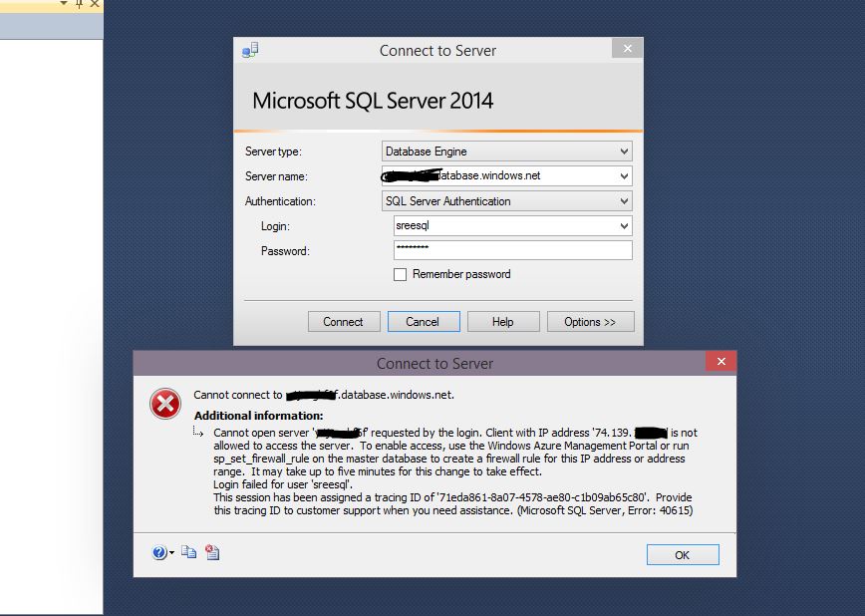865x616 pixels.
Task: Pin the docked panel with pushpin icon
Action: [80, 5]
